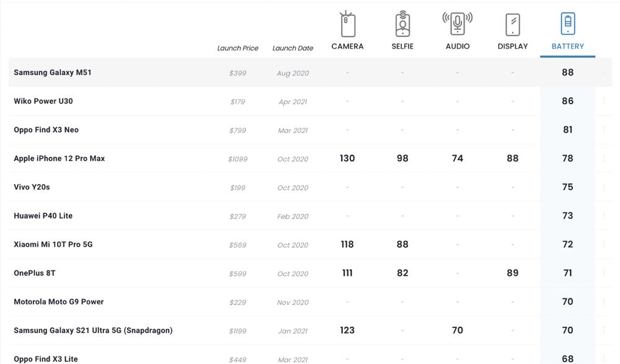620x364 pixels.
Task: Sort by the Launch Date column header
Action: pyautogui.click(x=293, y=48)
